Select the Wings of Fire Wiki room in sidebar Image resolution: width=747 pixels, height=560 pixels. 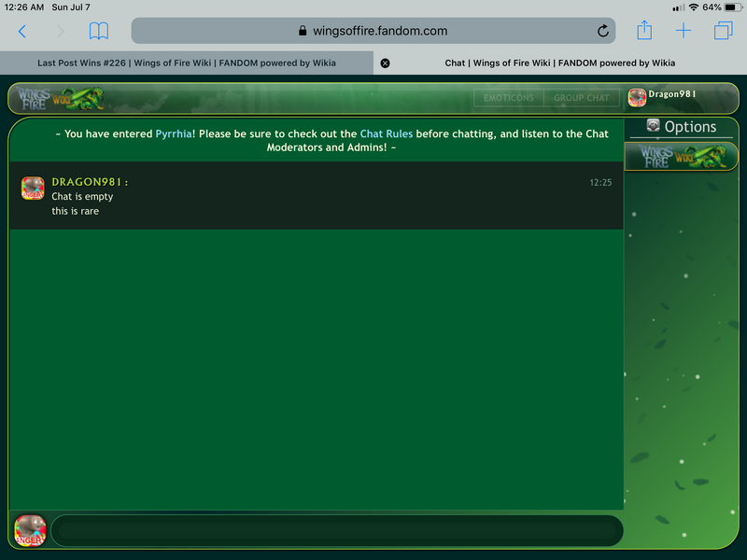coord(682,156)
